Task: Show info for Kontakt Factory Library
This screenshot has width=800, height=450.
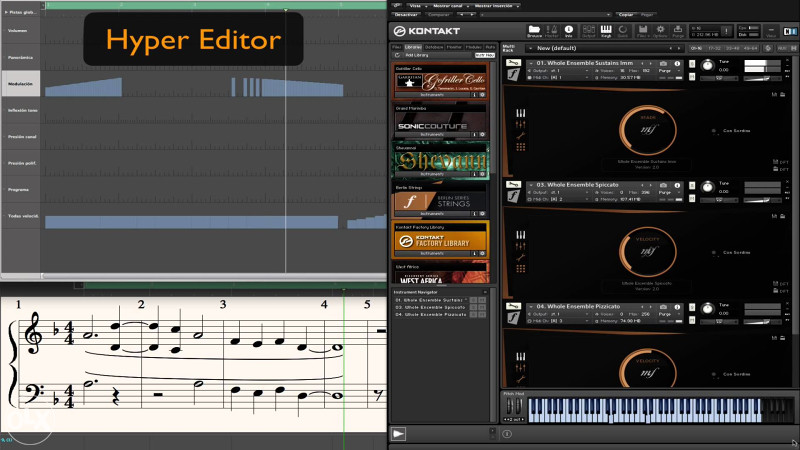Action: click(474, 253)
